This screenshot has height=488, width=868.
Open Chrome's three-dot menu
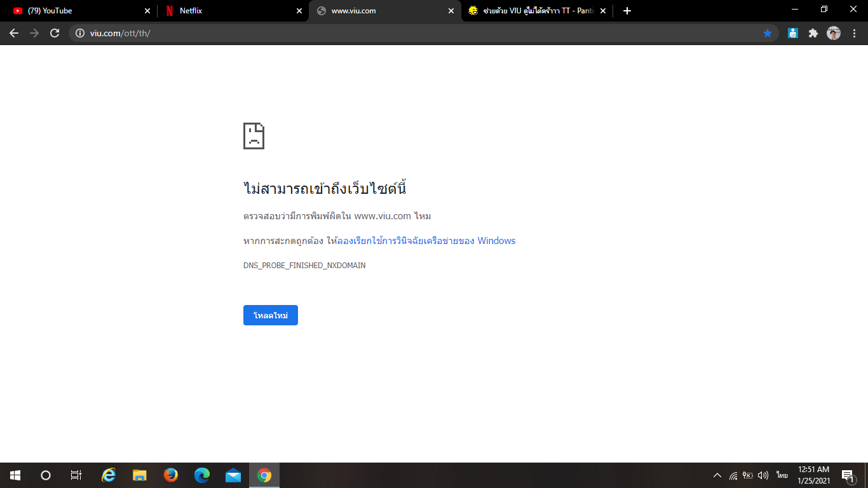854,33
